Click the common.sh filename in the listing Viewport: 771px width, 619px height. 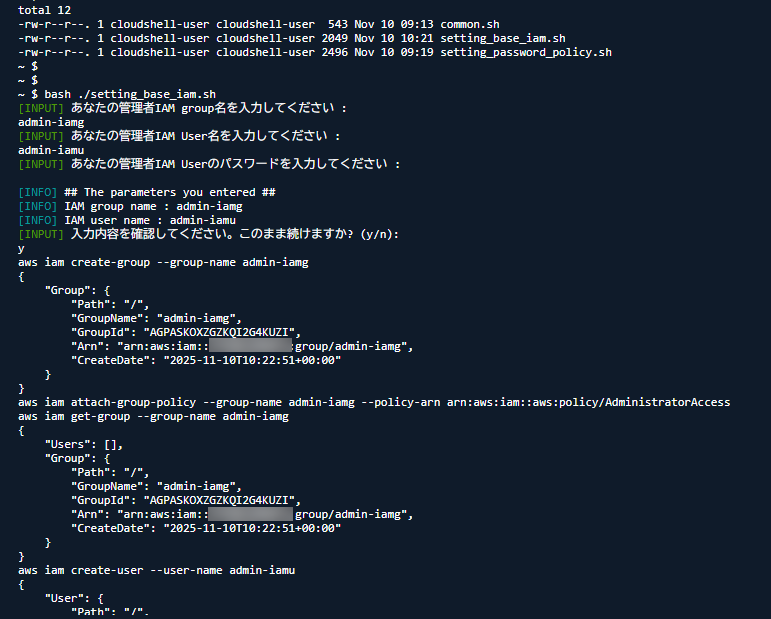pyautogui.click(x=465, y=23)
